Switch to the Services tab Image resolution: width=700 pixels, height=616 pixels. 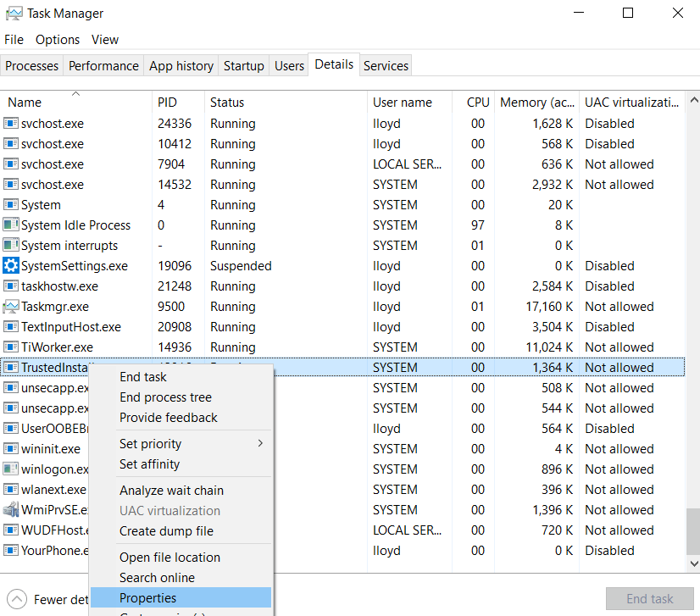pyautogui.click(x=386, y=66)
